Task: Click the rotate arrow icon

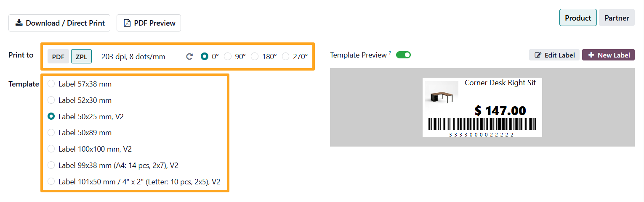Action: pyautogui.click(x=189, y=57)
